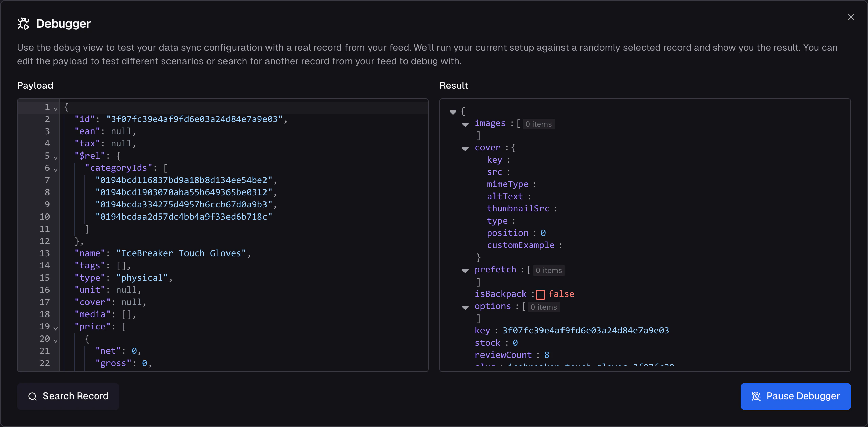Image resolution: width=868 pixels, height=427 pixels.
Task: Click the "unit" key in payload
Action: tap(90, 290)
